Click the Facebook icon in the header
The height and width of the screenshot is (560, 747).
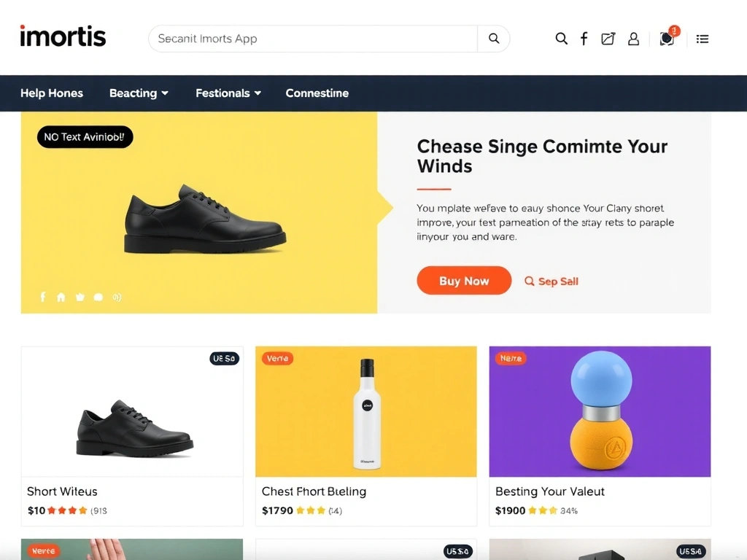click(x=584, y=39)
